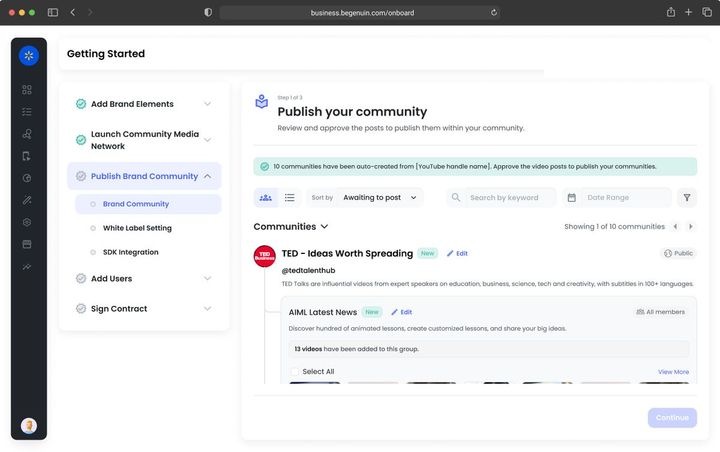Click browser back arrow

[73, 12]
